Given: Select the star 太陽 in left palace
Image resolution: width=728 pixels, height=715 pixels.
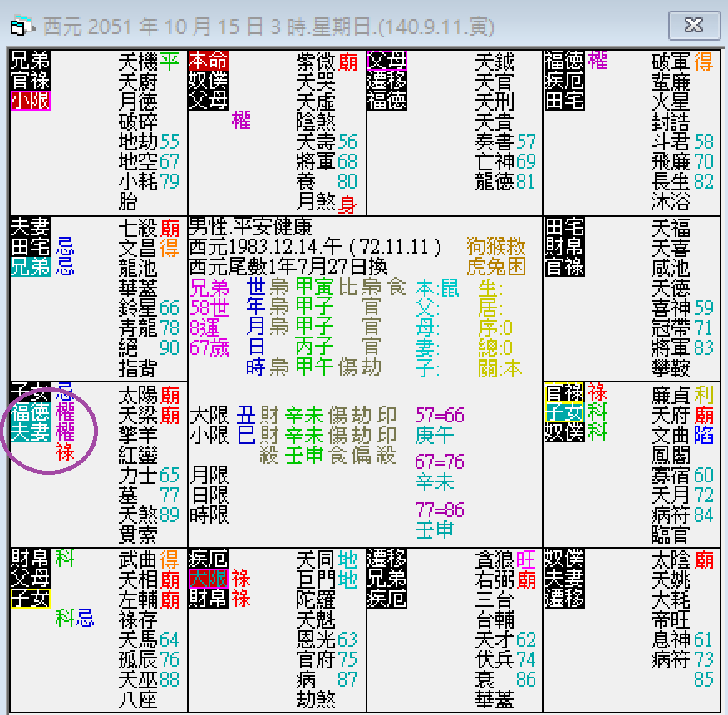Looking at the screenshot, I should [138, 396].
